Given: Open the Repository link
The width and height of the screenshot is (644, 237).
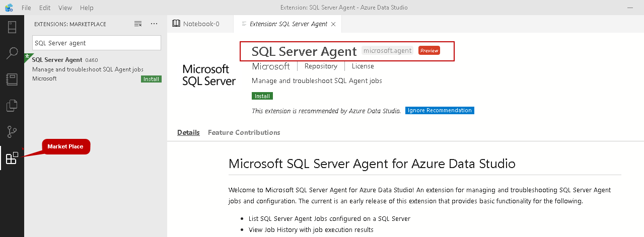Looking at the screenshot, I should pyautogui.click(x=321, y=66).
